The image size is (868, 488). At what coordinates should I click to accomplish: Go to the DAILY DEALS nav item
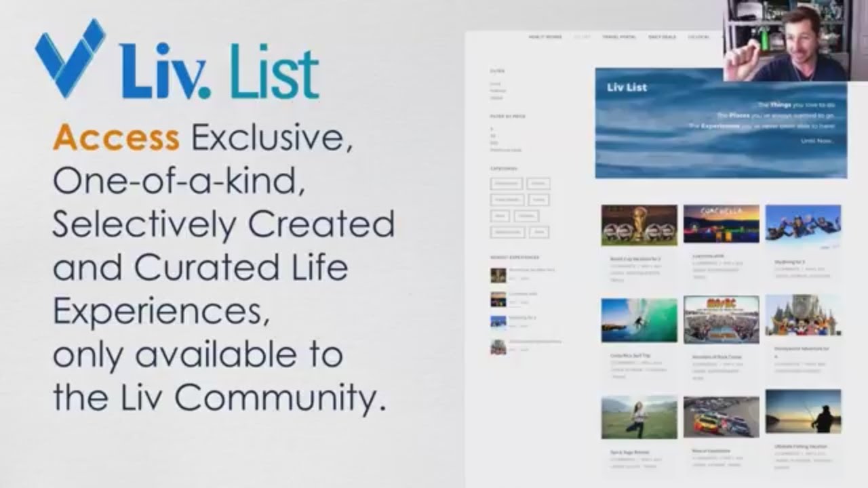pos(663,37)
